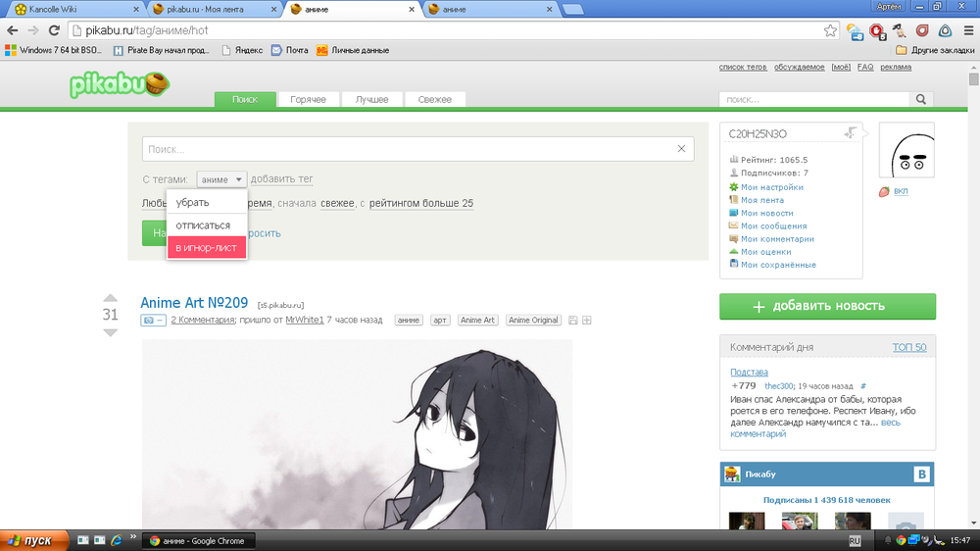Click 'добавить тег' link

[282, 178]
